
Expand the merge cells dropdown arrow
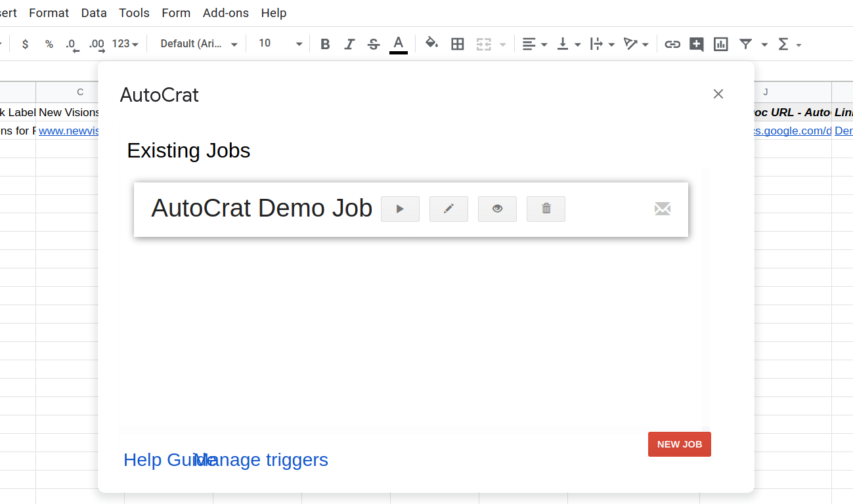click(x=503, y=45)
